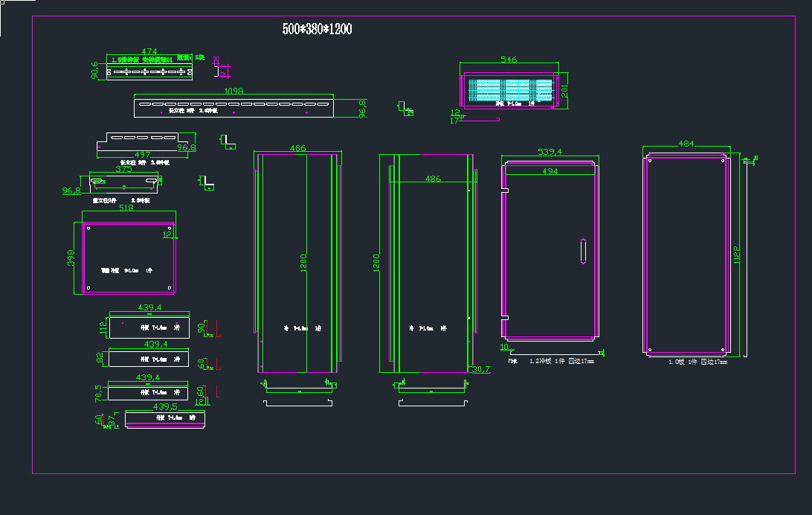The width and height of the screenshot is (812, 515).
Task: Click the L-shaped profile beside 375 bracket
Action: (207, 182)
